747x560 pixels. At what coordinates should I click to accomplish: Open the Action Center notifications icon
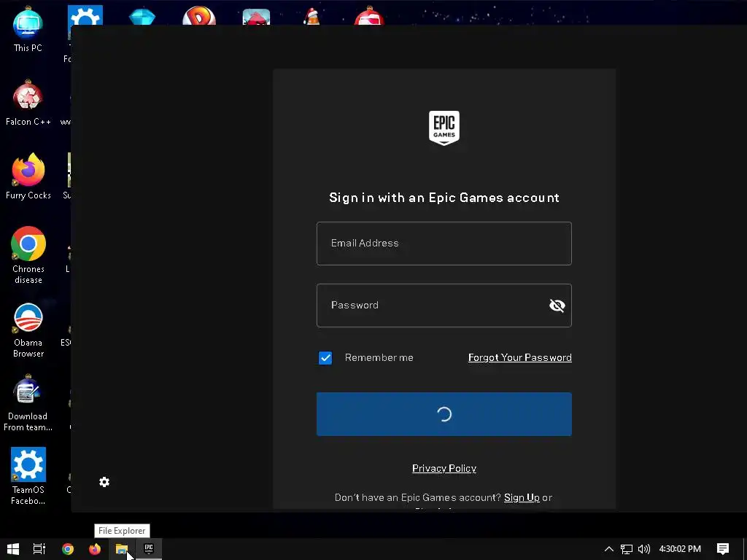(x=723, y=549)
